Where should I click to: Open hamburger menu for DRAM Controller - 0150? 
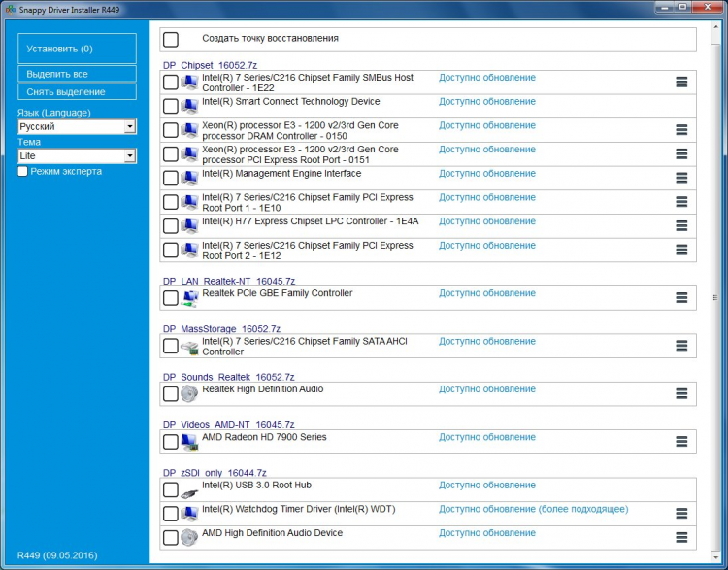681,130
